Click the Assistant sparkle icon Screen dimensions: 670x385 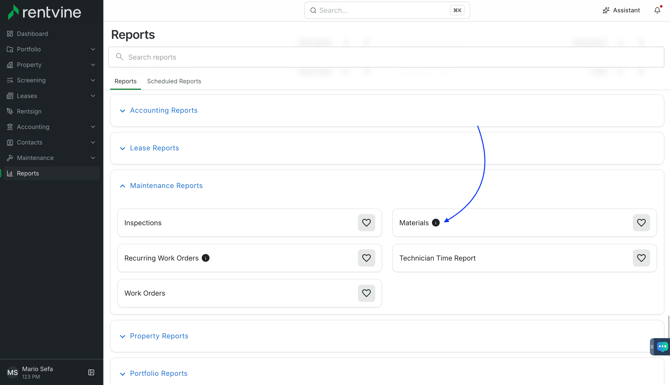click(606, 10)
